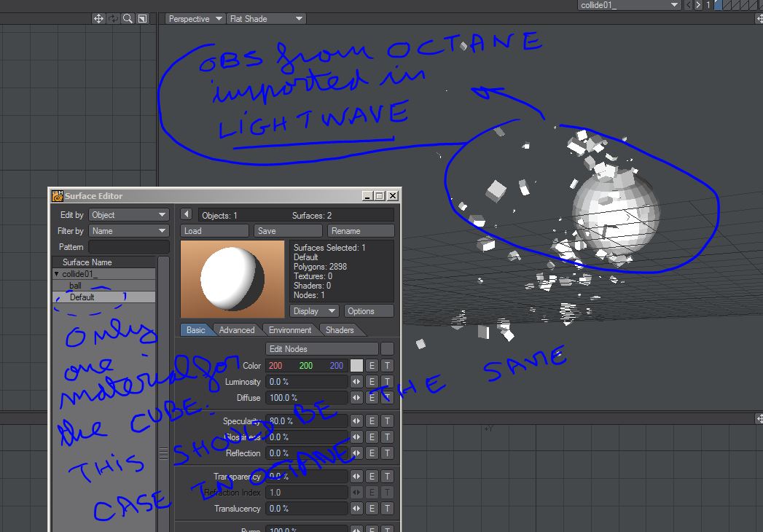Open the Specularity envelope E button
763x532 pixels.
pos(372,421)
